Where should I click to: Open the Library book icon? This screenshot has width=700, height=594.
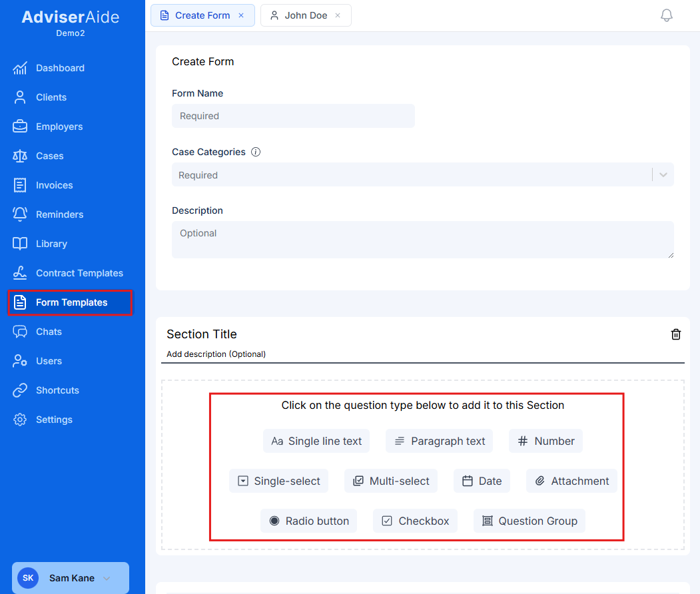coord(21,244)
